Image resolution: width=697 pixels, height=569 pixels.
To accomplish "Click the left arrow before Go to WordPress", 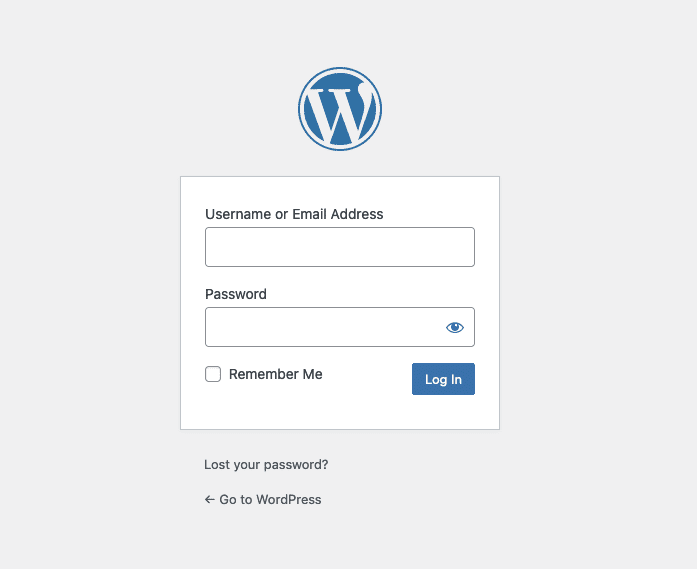I will pos(210,499).
